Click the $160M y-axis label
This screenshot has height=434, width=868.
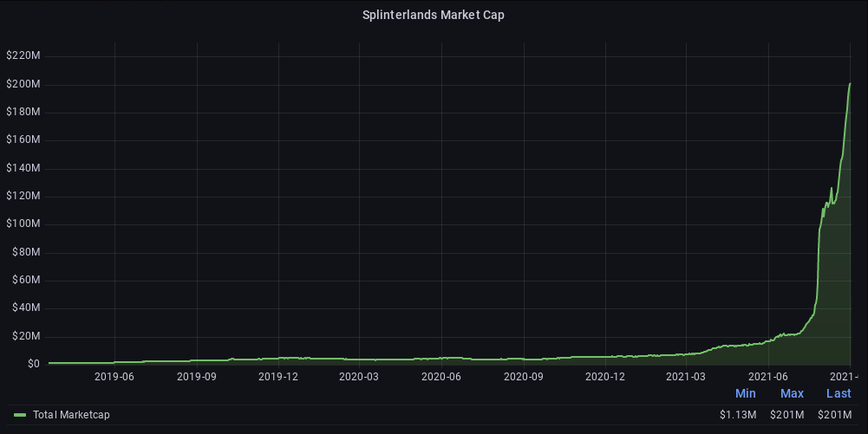click(23, 139)
